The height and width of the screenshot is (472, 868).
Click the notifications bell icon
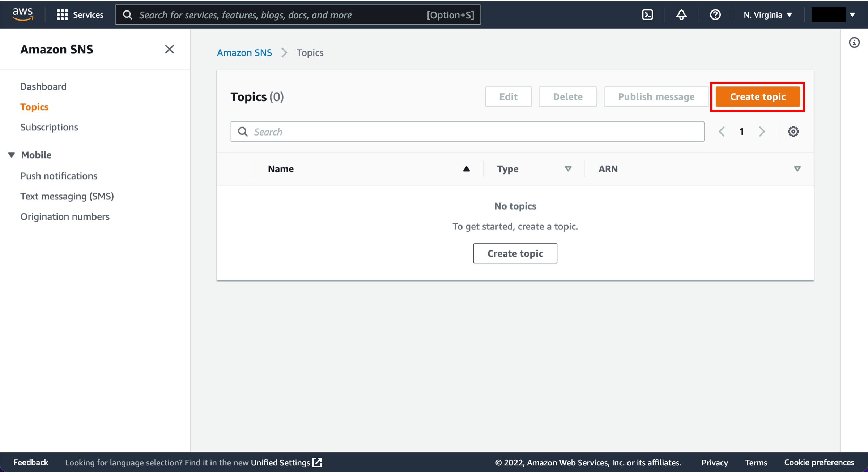pyautogui.click(x=681, y=14)
